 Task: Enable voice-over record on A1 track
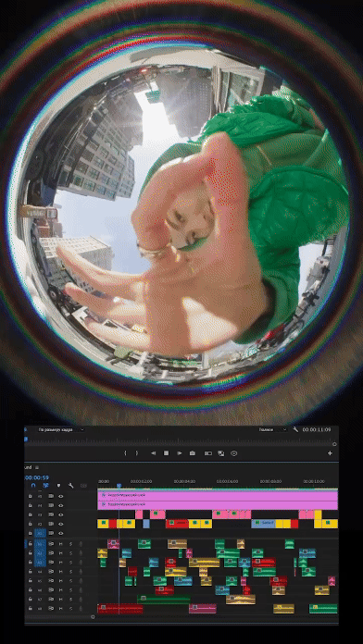81,544
